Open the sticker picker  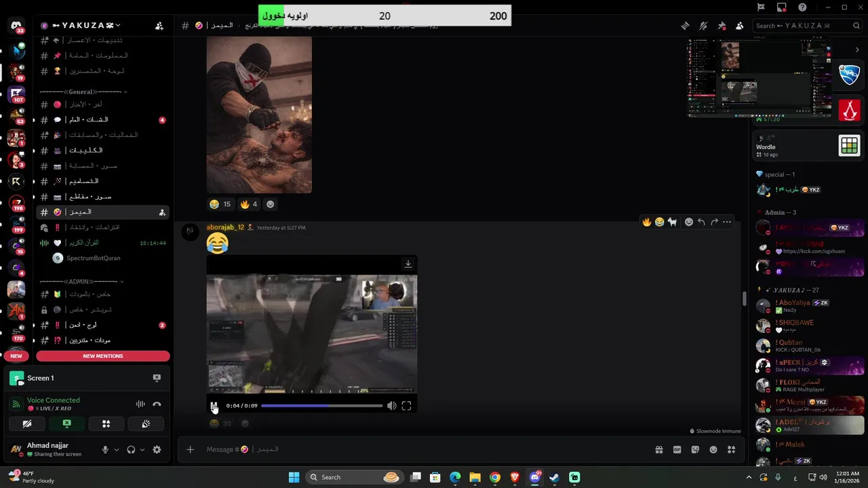pyautogui.click(x=695, y=449)
